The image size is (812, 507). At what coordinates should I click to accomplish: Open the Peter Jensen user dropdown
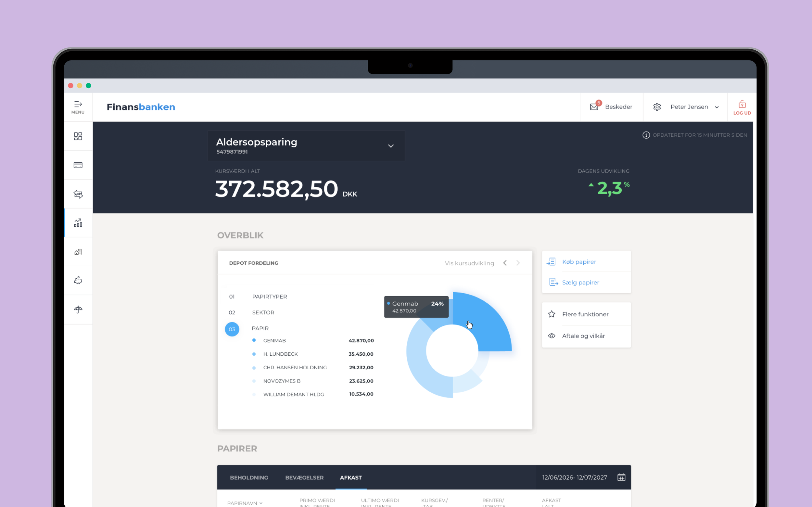717,107
